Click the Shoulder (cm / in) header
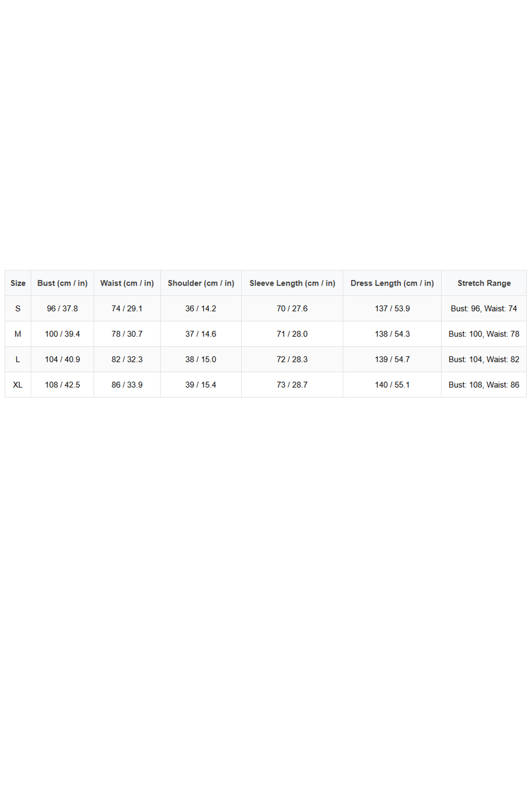Screen dimensions: 532x798 201,283
